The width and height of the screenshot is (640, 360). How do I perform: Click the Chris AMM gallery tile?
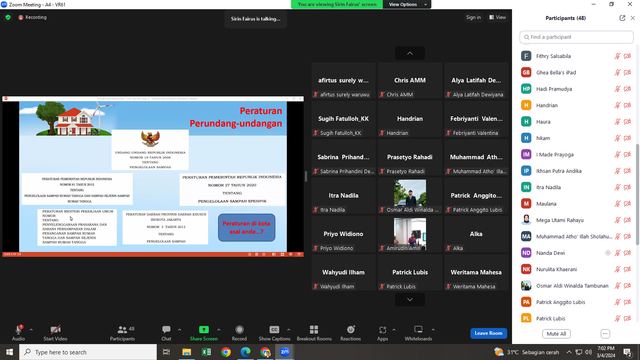tap(410, 80)
